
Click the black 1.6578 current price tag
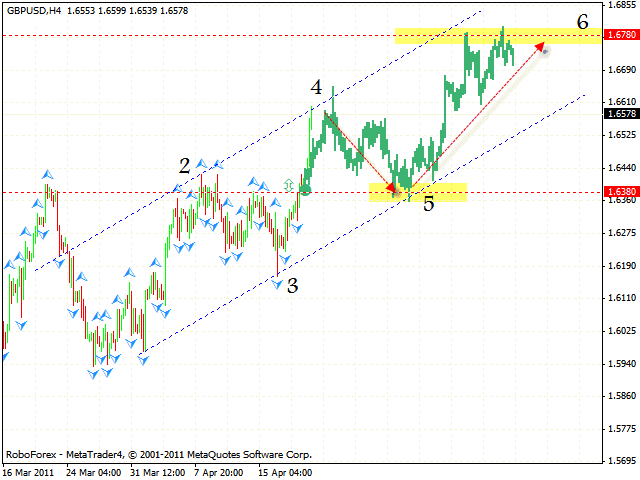(621, 114)
